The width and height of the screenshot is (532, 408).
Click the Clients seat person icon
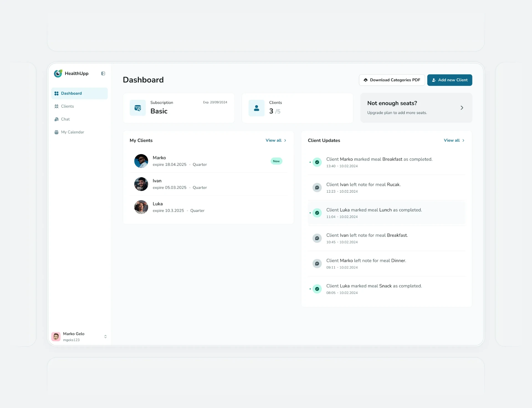click(257, 108)
